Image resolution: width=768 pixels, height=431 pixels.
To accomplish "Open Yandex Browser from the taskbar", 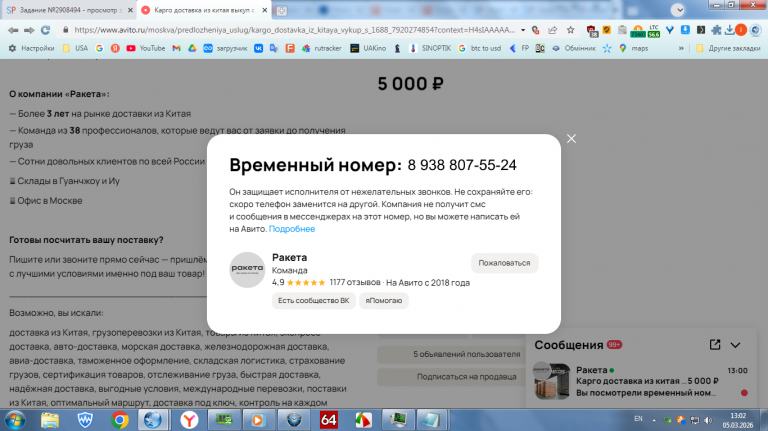I will click(x=189, y=420).
